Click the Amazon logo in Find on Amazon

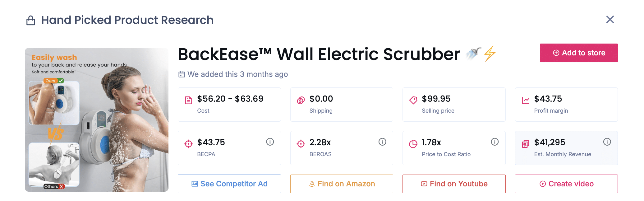pyautogui.click(x=312, y=184)
